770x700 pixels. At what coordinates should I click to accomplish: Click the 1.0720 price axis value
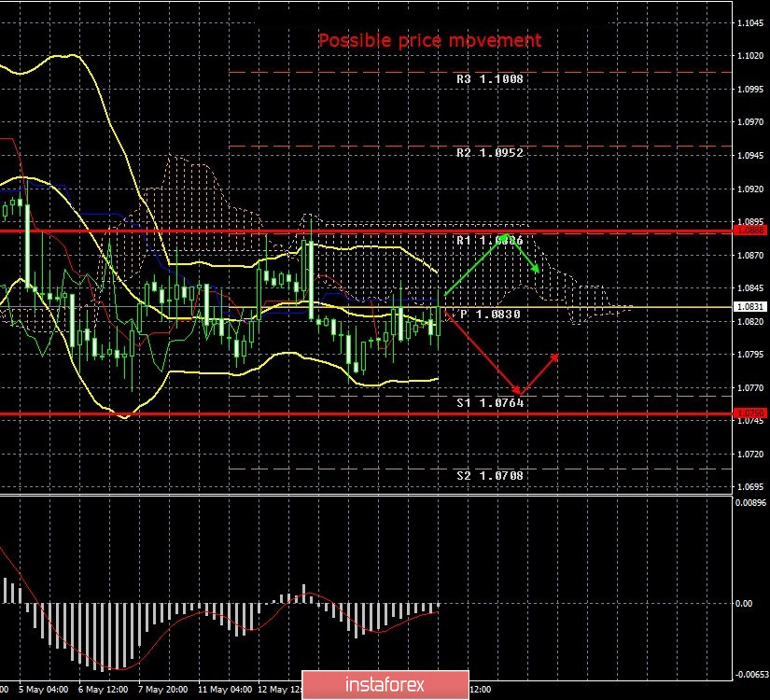pyautogui.click(x=750, y=455)
